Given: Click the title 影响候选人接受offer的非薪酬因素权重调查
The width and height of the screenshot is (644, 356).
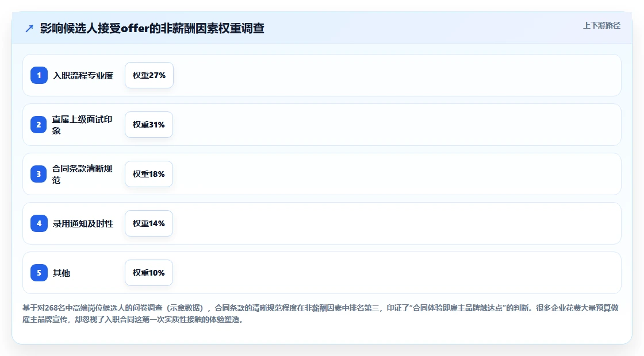Looking at the screenshot, I should pyautogui.click(x=152, y=28).
